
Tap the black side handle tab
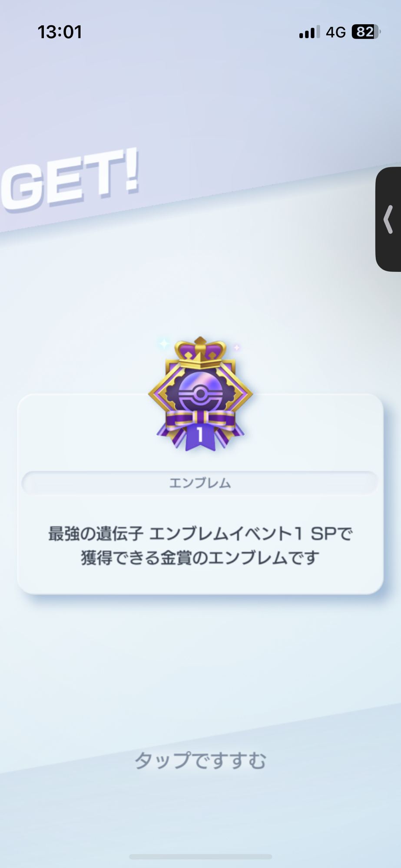tap(388, 219)
